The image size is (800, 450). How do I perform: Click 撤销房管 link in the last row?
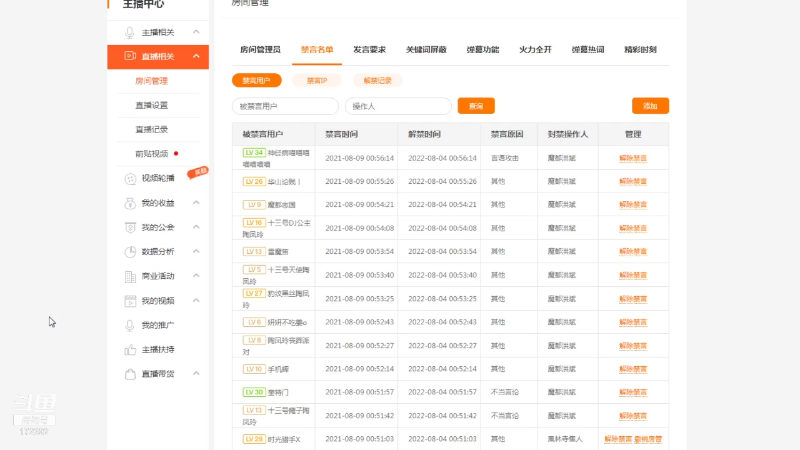tap(648, 439)
